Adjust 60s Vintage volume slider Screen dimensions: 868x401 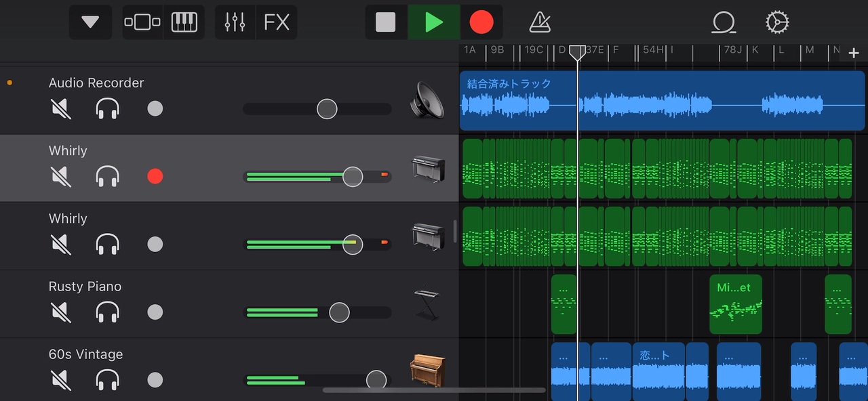point(376,380)
